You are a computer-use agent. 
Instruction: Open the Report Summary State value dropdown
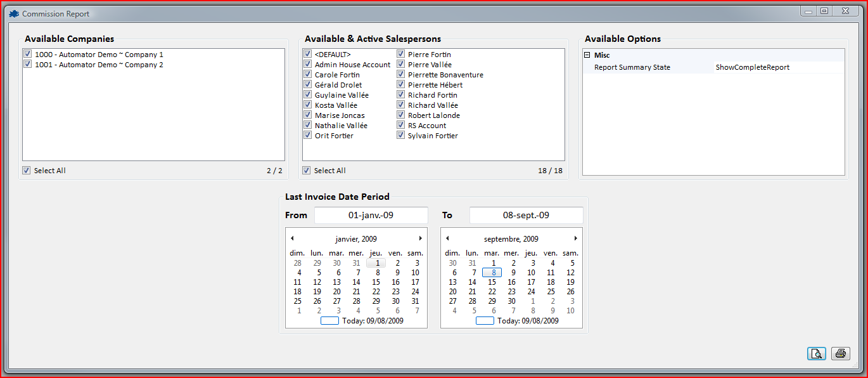click(x=778, y=67)
